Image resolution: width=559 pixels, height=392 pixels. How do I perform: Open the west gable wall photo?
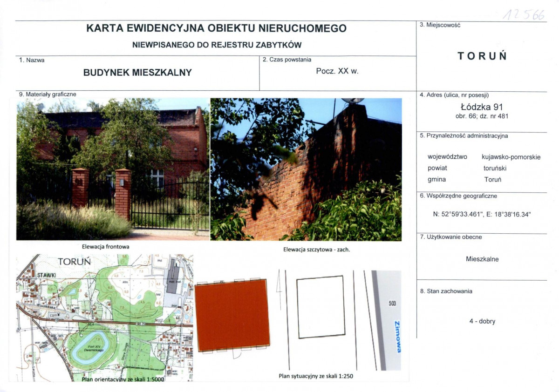click(306, 169)
